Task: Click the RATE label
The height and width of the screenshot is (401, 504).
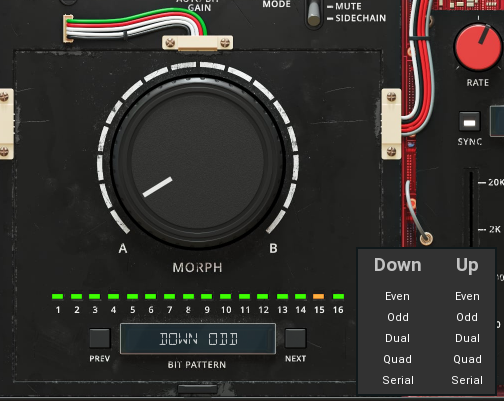Action: (x=478, y=83)
